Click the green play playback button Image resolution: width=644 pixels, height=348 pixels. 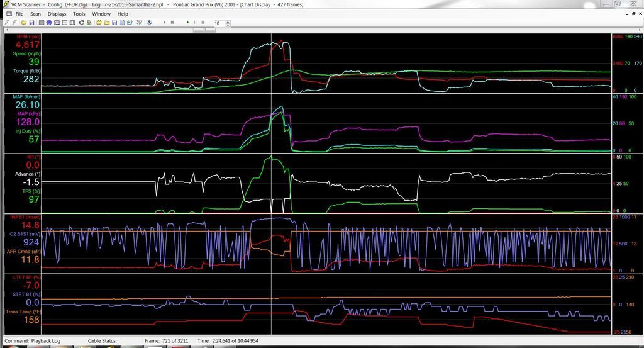point(187,23)
